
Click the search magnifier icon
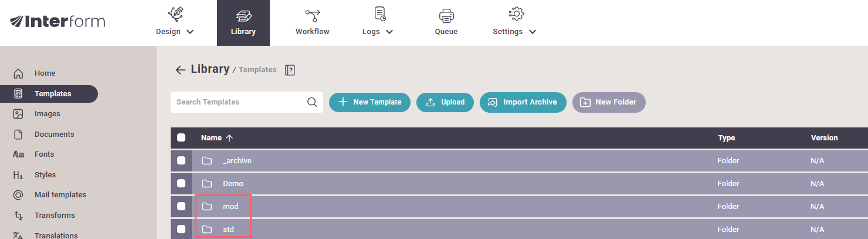(x=312, y=102)
